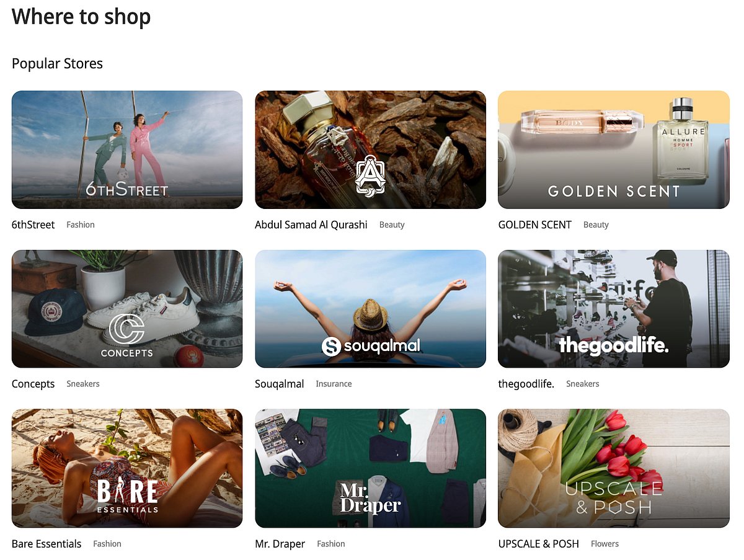Click the Sneakers tag beside thegoodlife.

pos(583,384)
